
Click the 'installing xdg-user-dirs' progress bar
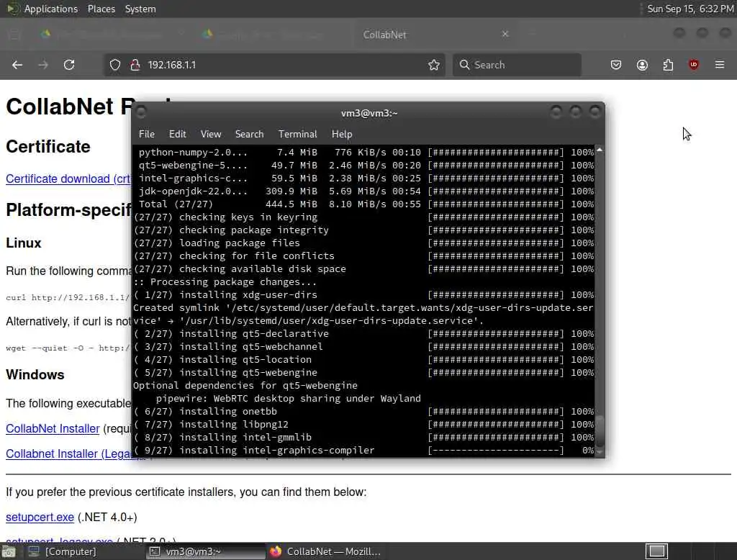(x=495, y=295)
